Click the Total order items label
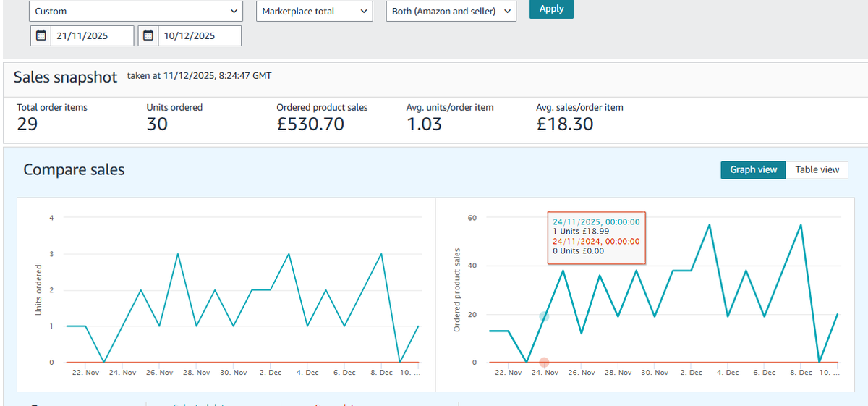The image size is (868, 406). point(52,107)
